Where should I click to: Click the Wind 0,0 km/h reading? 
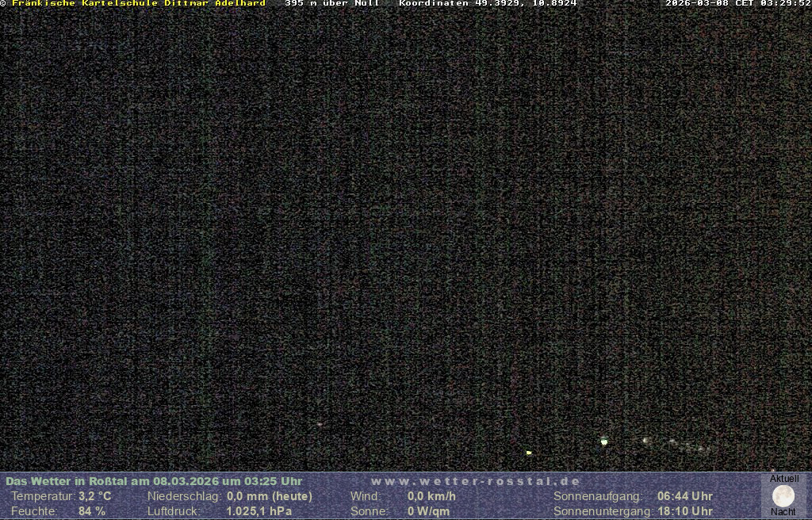pos(431,496)
